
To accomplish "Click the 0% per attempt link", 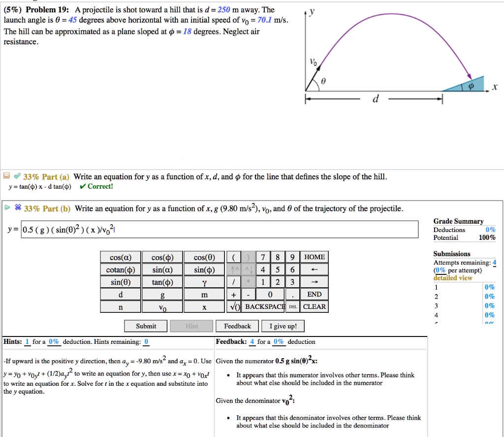I will 441,270.
